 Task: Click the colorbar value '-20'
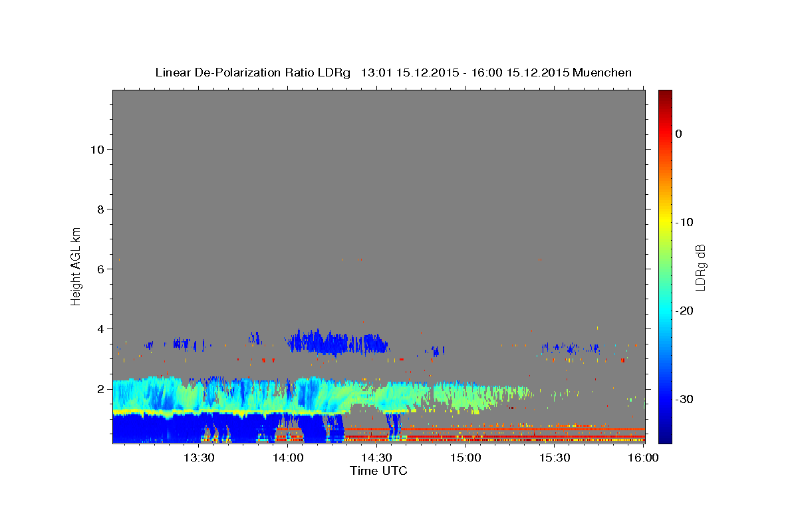coord(684,311)
